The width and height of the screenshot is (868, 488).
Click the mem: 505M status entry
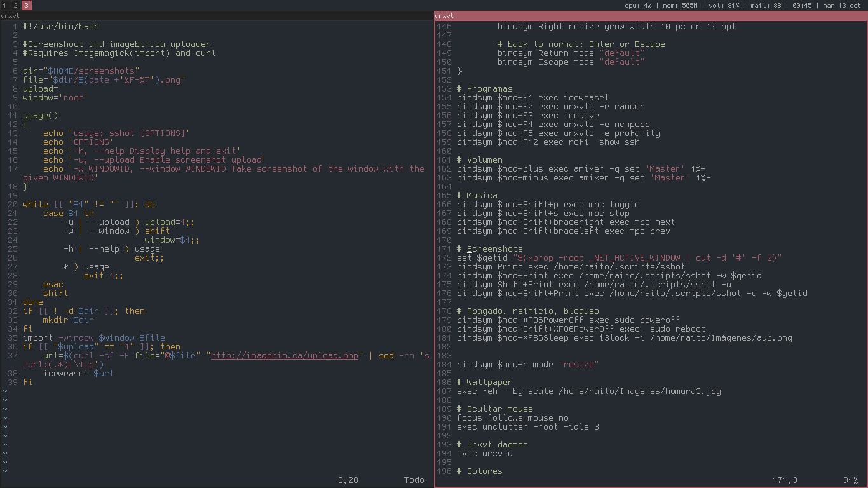pos(680,5)
